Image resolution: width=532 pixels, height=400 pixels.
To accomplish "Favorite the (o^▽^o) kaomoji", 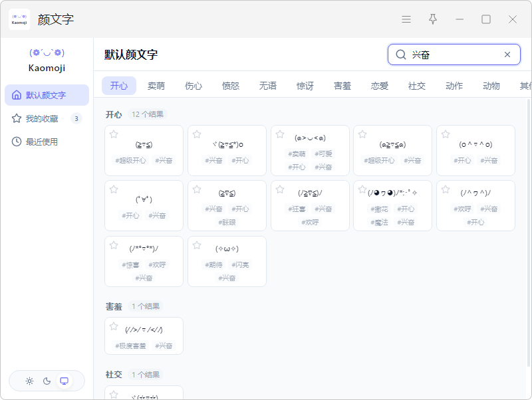I will pos(446,134).
